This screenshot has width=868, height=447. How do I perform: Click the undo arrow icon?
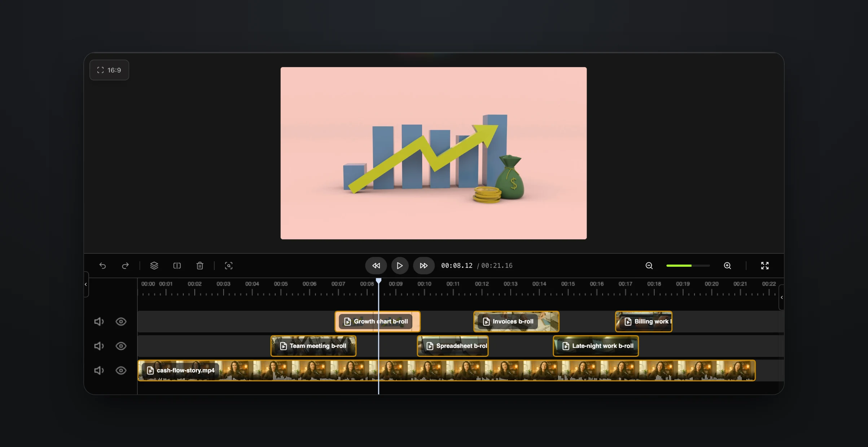(x=102, y=266)
